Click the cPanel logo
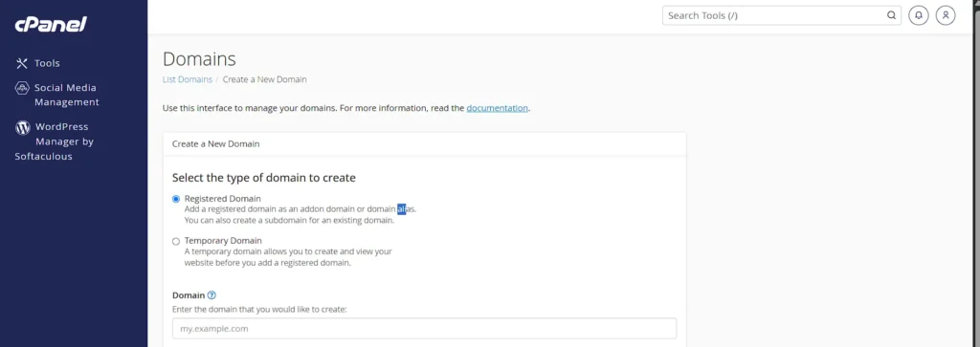The image size is (980, 347). (51, 24)
